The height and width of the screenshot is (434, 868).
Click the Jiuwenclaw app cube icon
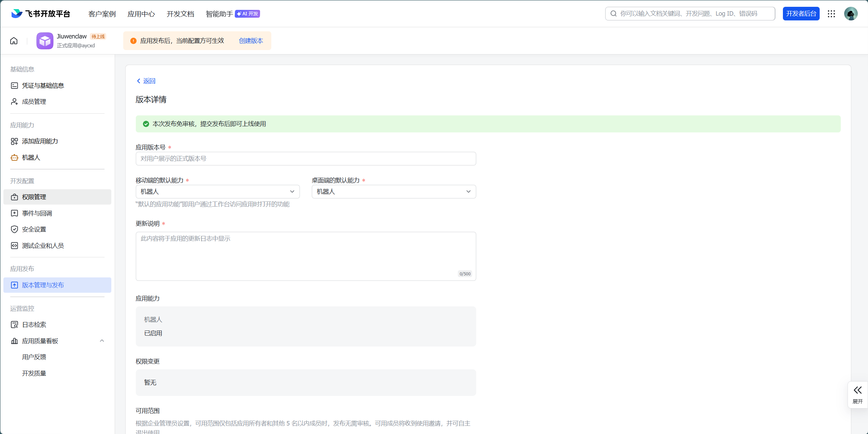click(x=45, y=41)
